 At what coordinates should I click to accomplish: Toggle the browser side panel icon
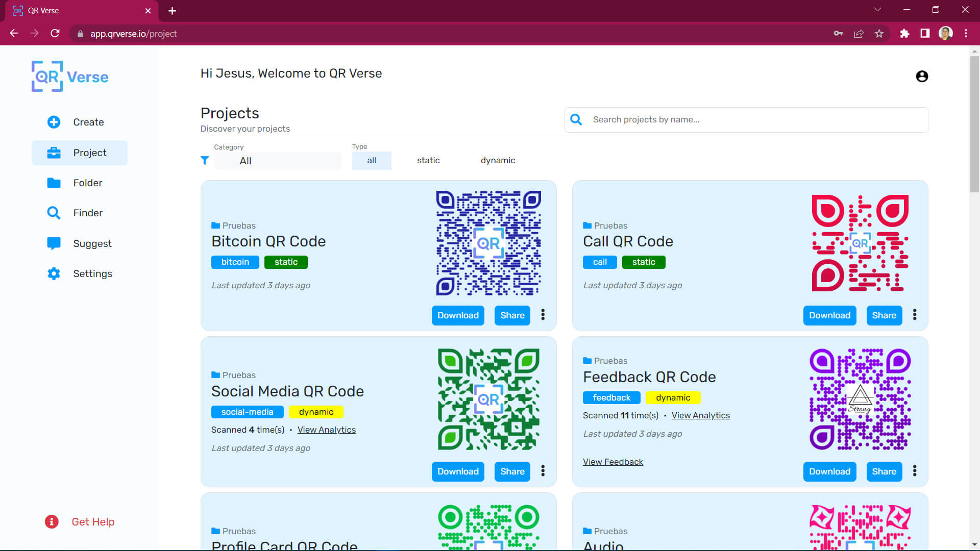tap(925, 34)
